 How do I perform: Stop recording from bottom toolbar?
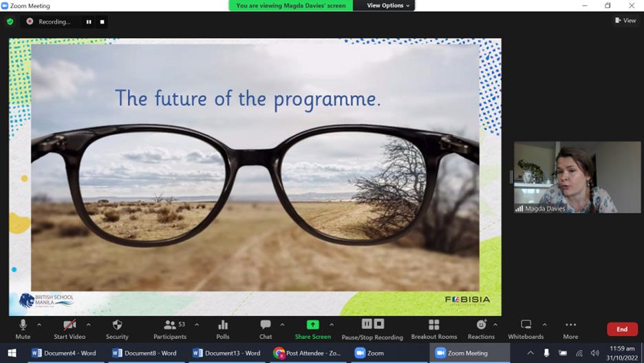(x=379, y=324)
